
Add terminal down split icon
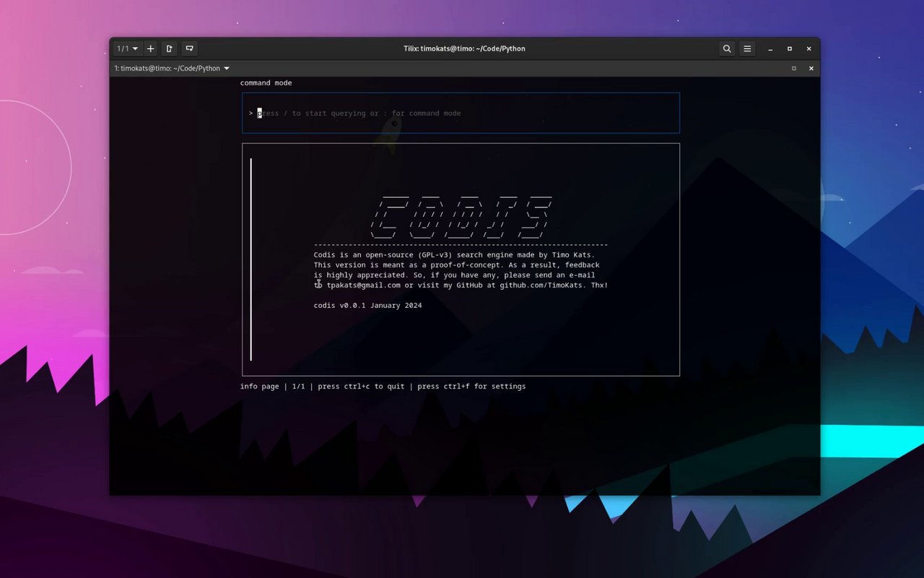pyautogui.click(x=189, y=48)
